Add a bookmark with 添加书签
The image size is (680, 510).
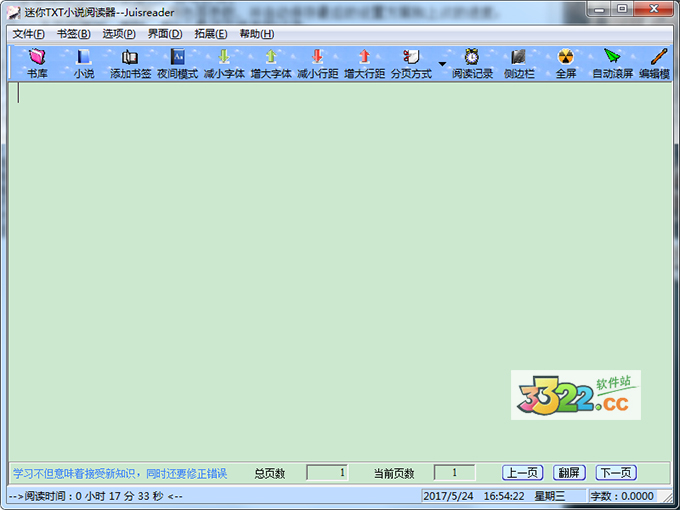pyautogui.click(x=130, y=63)
